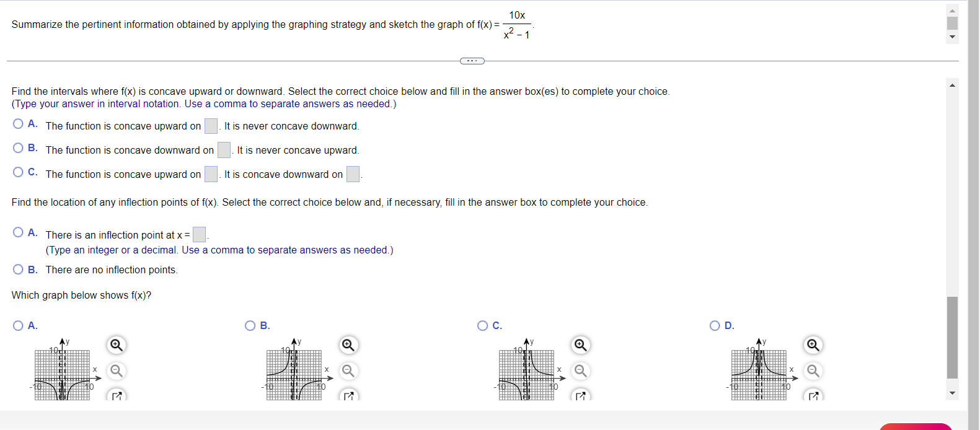Viewport: 980px width, 430px height.
Task: Open graph A in an enlarged view
Action: [x=117, y=394]
